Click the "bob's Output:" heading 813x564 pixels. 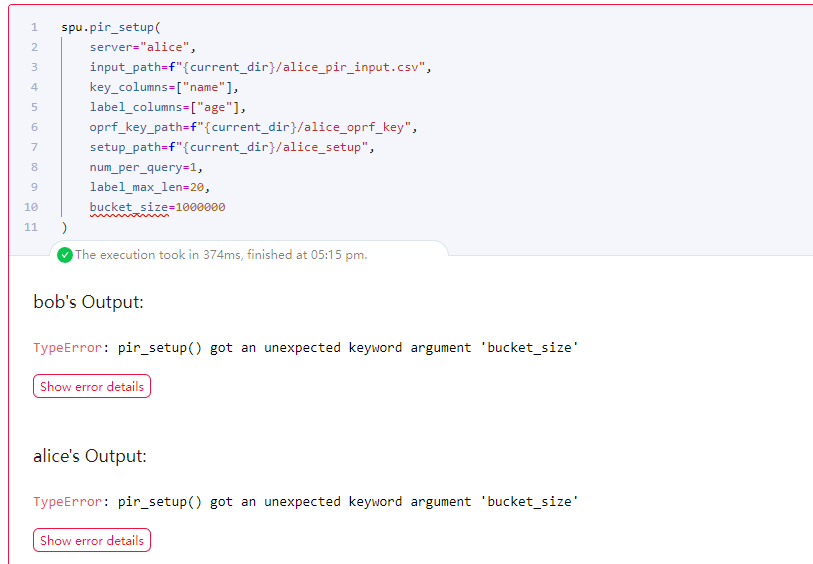90,302
